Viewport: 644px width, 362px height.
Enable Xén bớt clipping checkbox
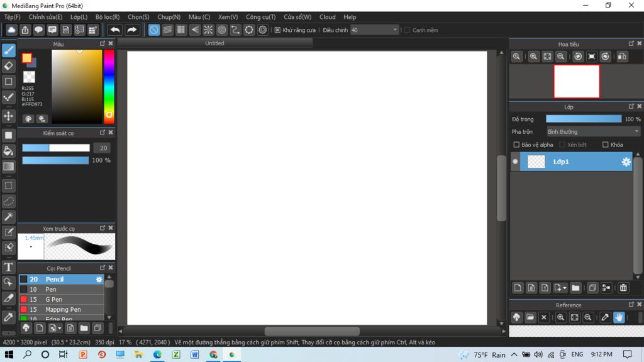pos(562,145)
